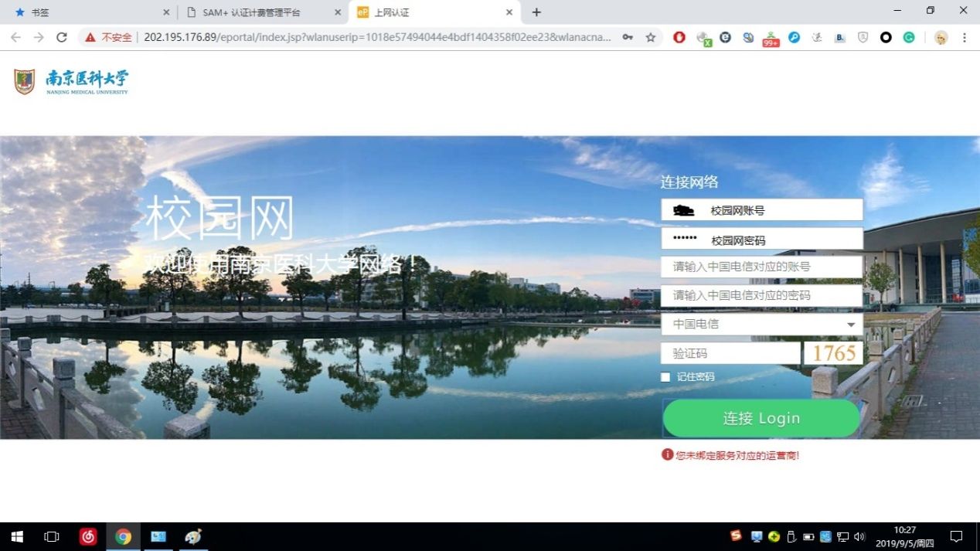Open the Chrome three-dot menu
Viewport: 980px width, 551px height.
[x=965, y=37]
